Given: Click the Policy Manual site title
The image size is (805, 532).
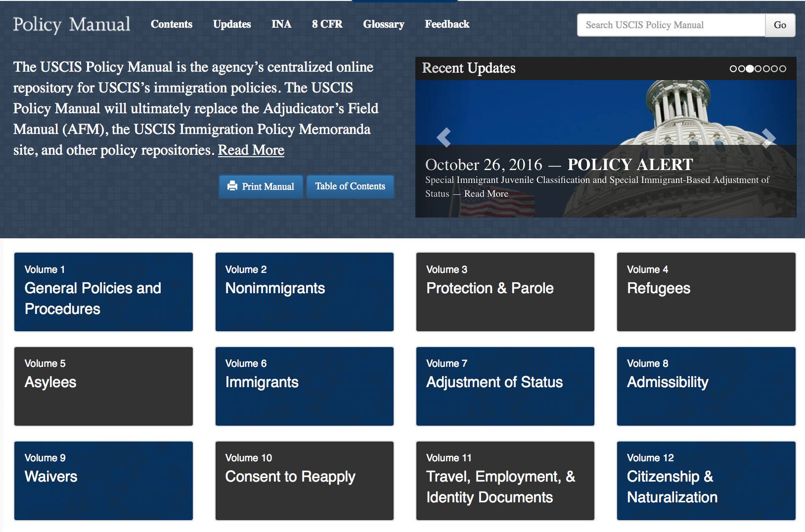Looking at the screenshot, I should (72, 24).
